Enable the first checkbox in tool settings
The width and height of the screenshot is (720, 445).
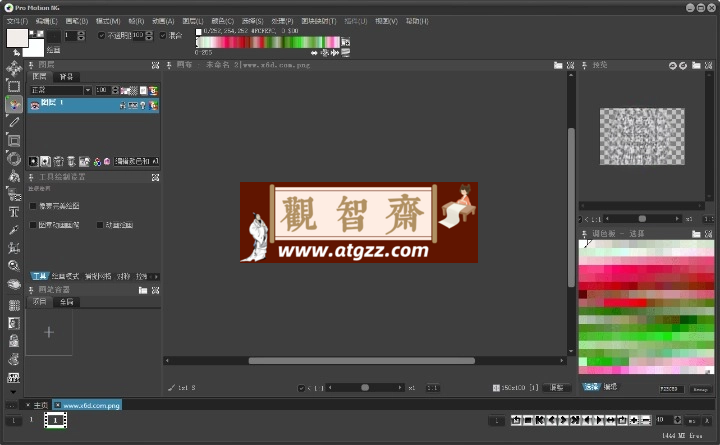coord(33,206)
